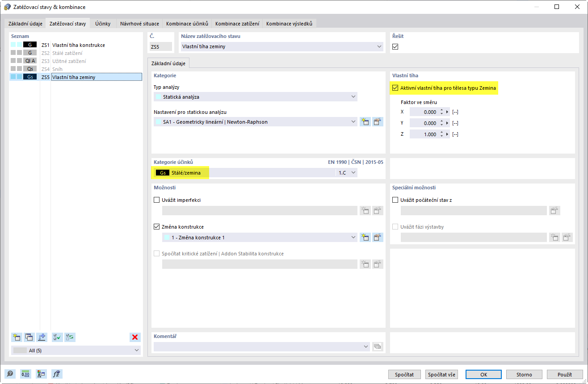Click edit construction stage icon under Uvážit fázi výstavby
This screenshot has height=384, width=588.
[567, 238]
